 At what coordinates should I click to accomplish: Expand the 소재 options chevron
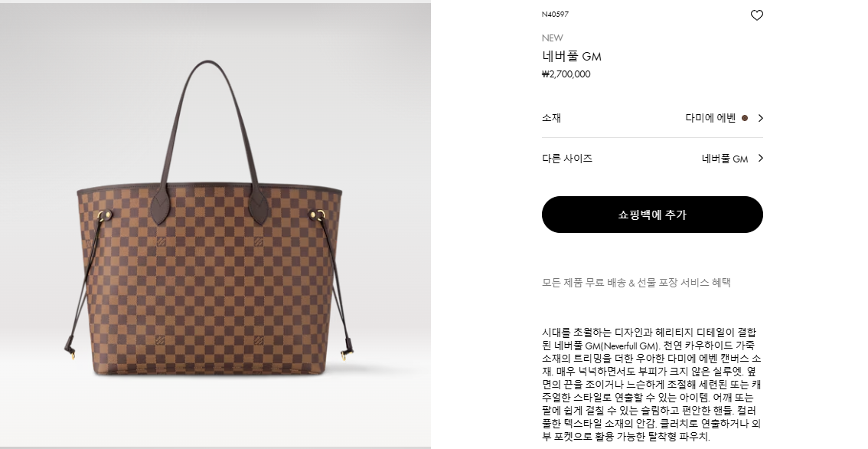tap(761, 118)
